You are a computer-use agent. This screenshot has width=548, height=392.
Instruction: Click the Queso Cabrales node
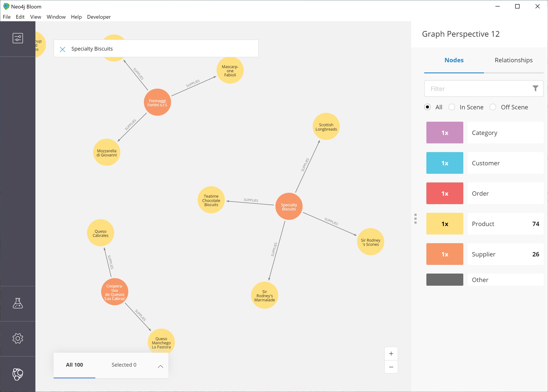point(101,233)
